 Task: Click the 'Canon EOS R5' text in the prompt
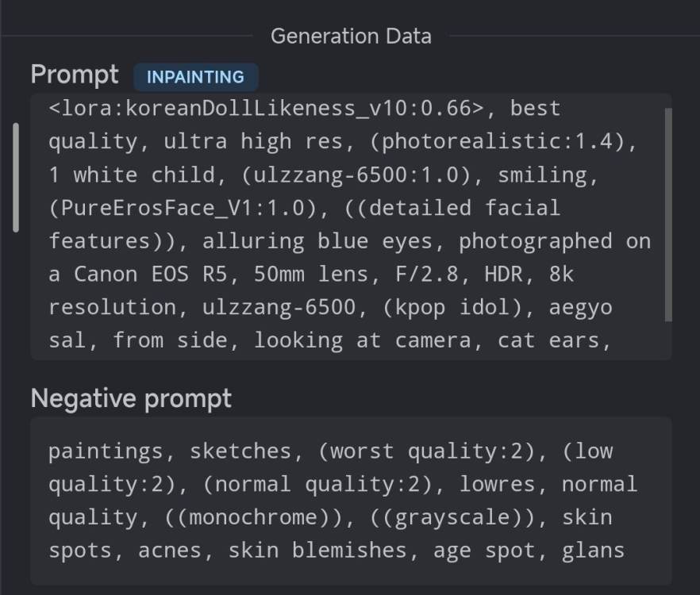tap(151, 274)
